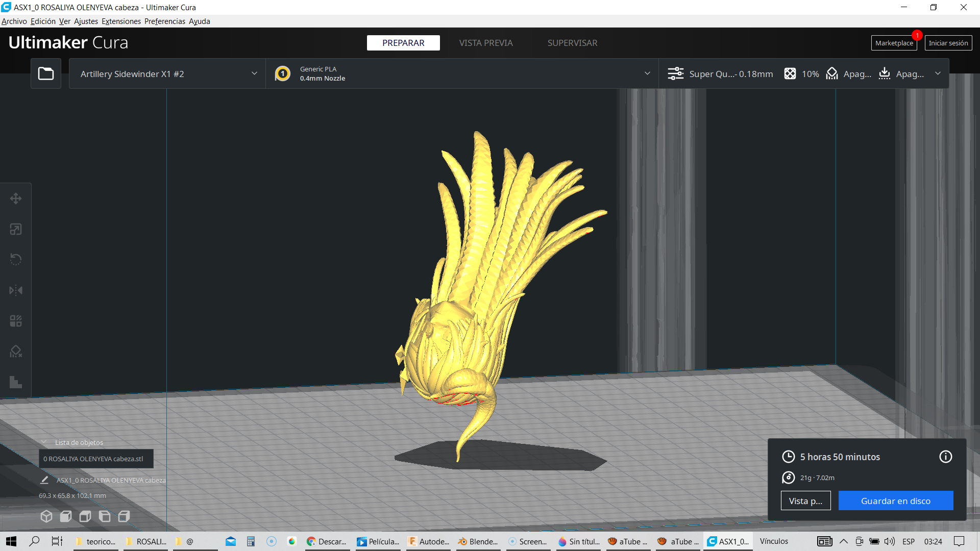Open the Marketplace button
The height and width of the screenshot is (551, 980).
(894, 43)
